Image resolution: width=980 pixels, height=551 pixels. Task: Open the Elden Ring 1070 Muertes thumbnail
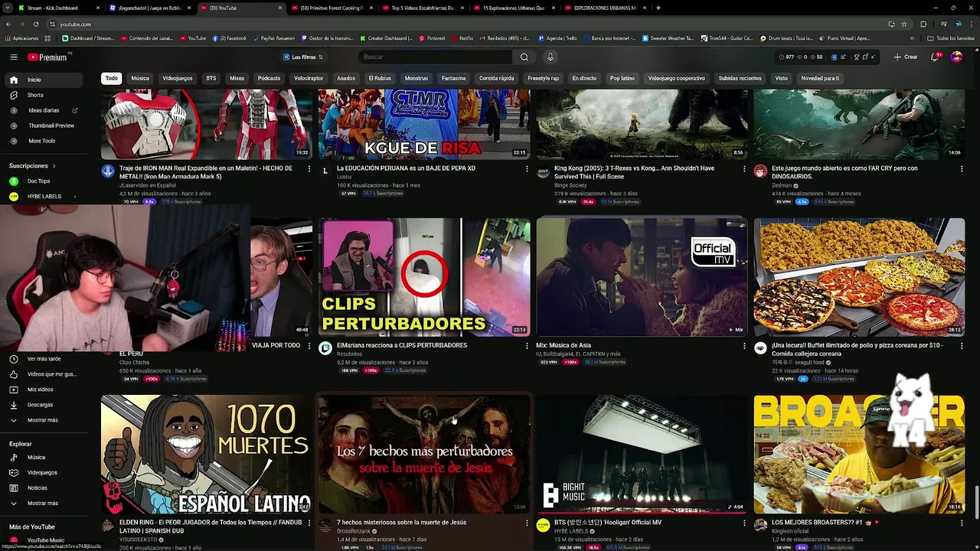click(x=207, y=454)
